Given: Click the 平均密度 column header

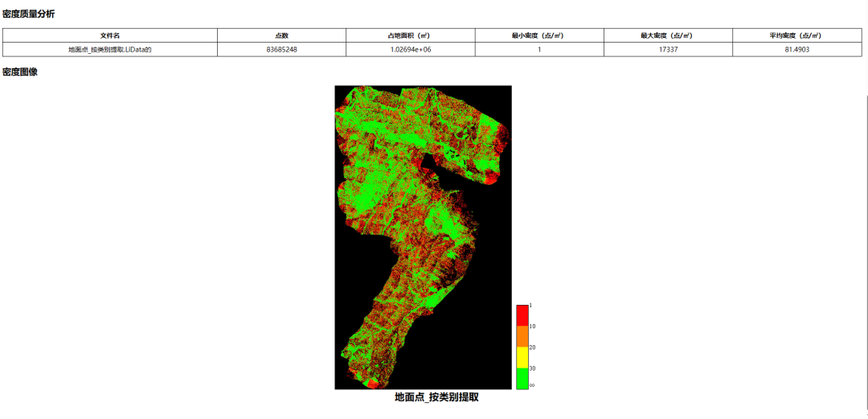Looking at the screenshot, I should pyautogui.click(x=798, y=35).
